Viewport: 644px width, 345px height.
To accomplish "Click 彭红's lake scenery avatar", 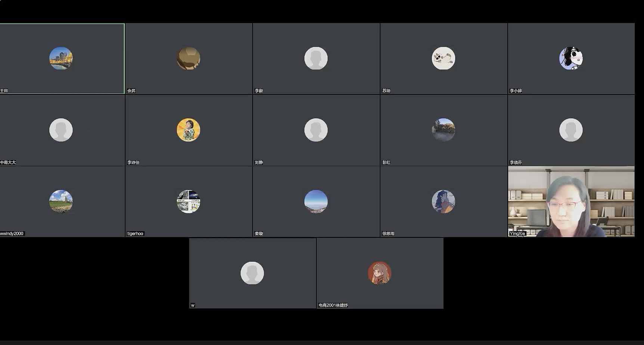I will pos(443,130).
